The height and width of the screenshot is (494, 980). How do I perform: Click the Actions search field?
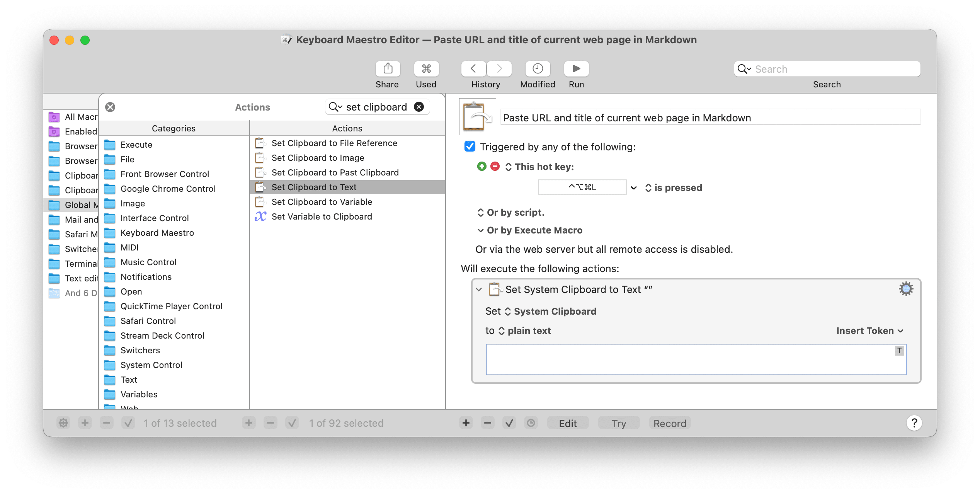[x=376, y=107]
